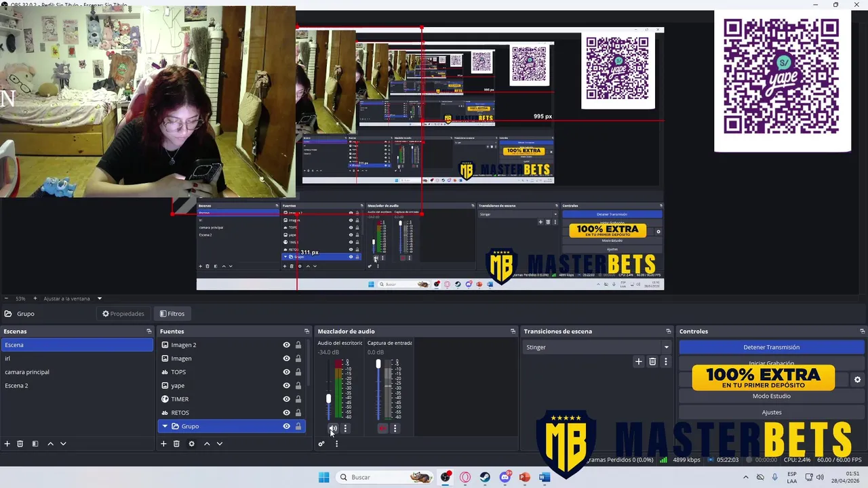
Task: Hide the Imagen 2 source
Action: 286,345
